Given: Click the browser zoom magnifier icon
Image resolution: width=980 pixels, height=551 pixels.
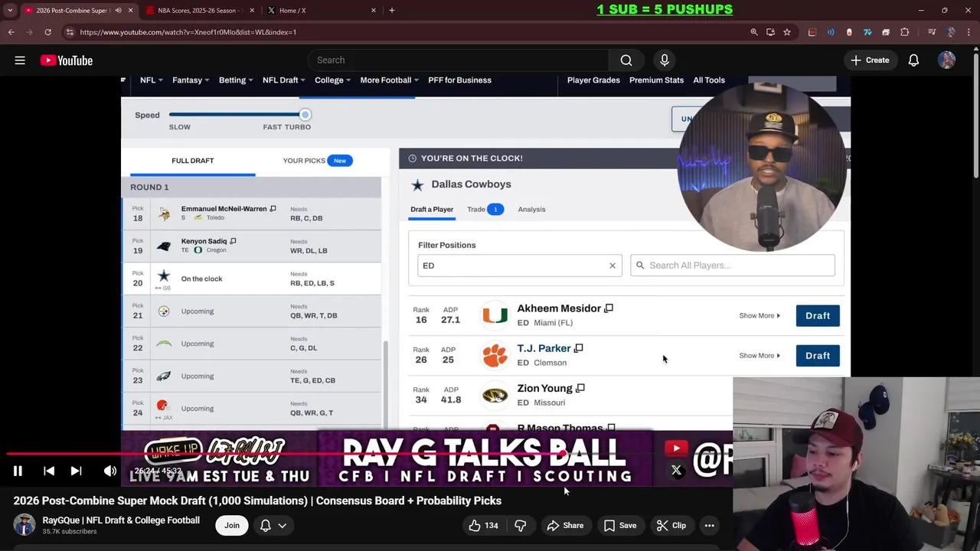Looking at the screenshot, I should pyautogui.click(x=754, y=32).
